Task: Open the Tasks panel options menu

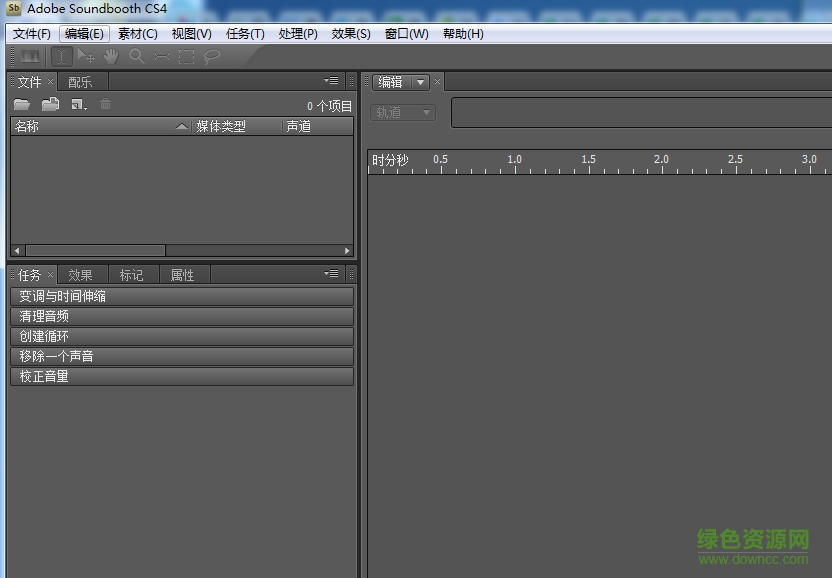Action: tap(330, 273)
